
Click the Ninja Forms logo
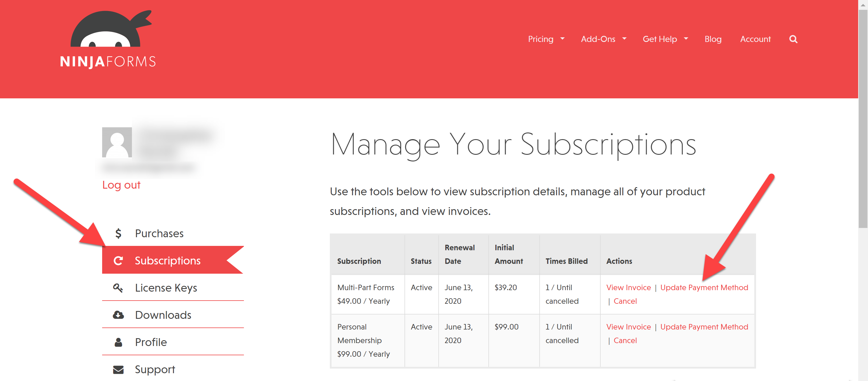[108, 39]
